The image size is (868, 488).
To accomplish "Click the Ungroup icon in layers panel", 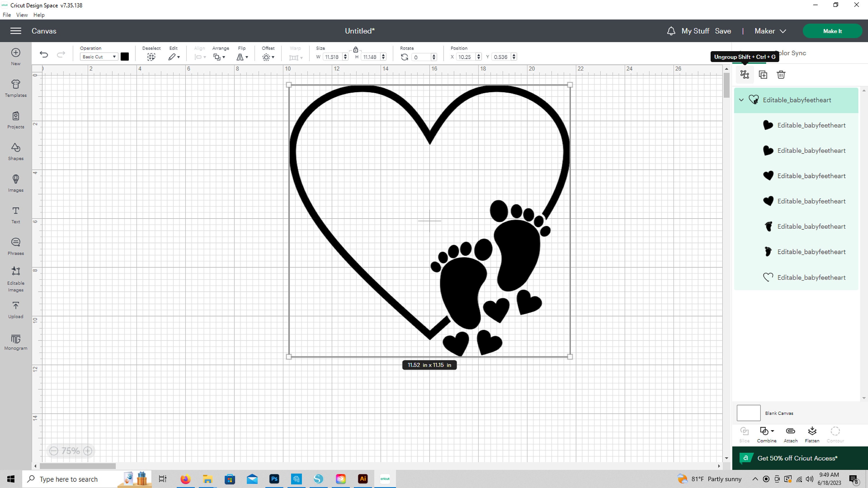I will [x=745, y=74].
